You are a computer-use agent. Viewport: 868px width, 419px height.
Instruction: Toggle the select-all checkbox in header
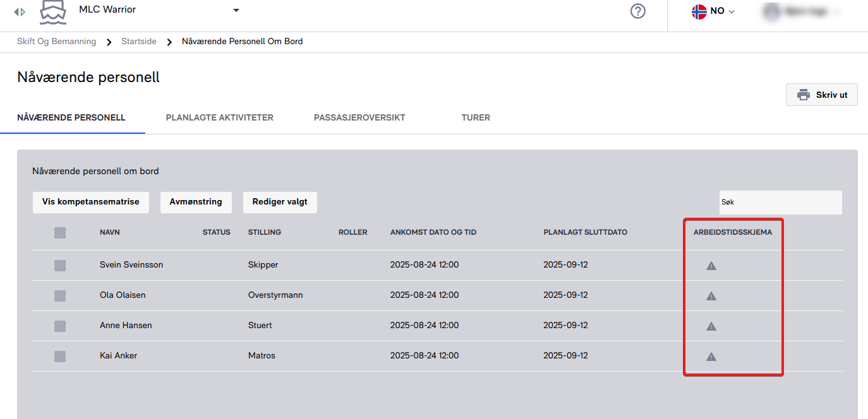(60, 233)
